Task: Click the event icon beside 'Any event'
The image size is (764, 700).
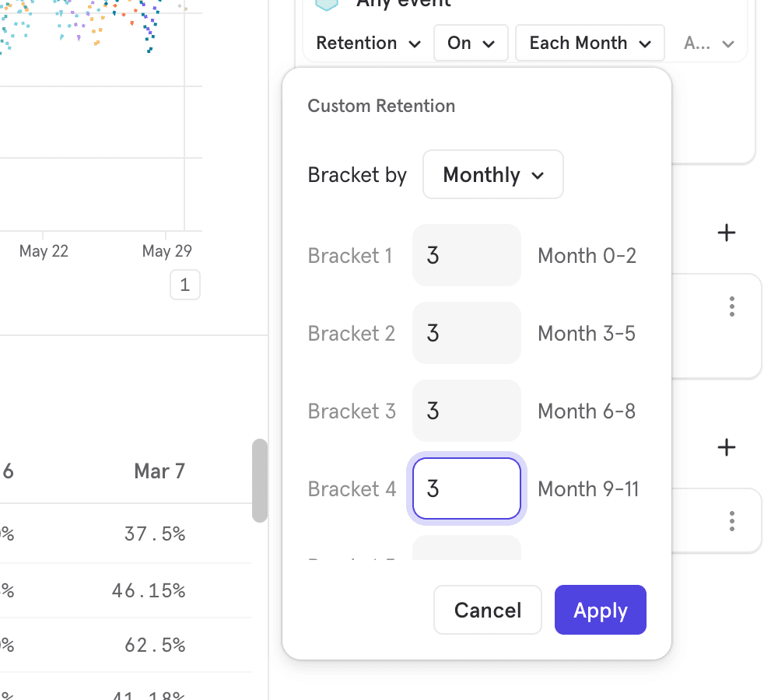Action: coord(328,4)
